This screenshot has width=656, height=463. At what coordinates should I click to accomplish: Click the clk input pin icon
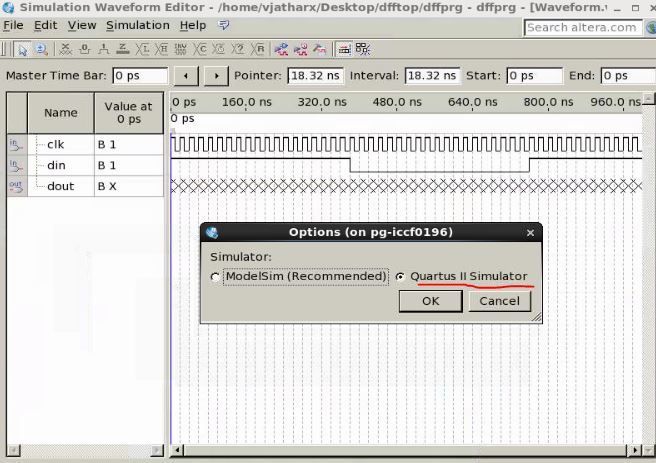coord(16,145)
